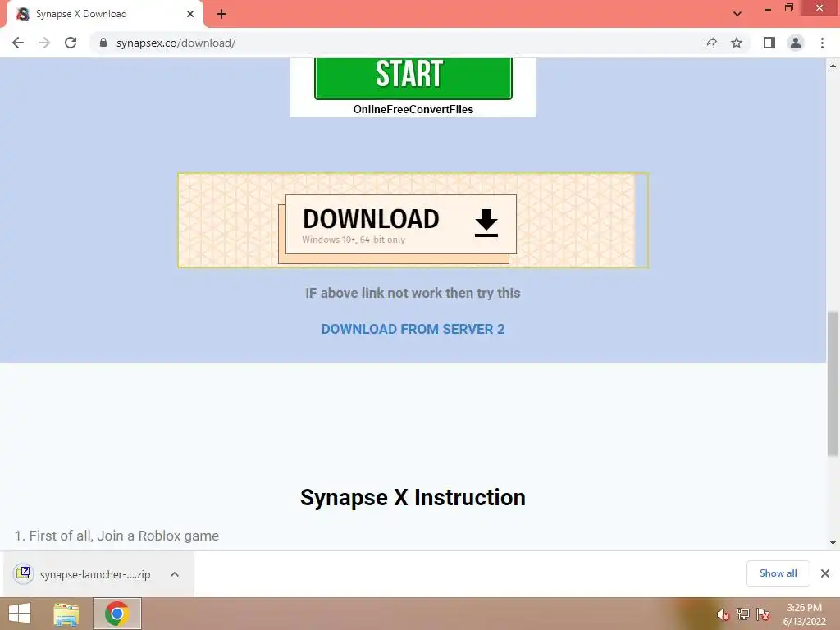This screenshot has width=840, height=630.
Task: Bookmark this page with the star icon
Action: click(x=737, y=43)
